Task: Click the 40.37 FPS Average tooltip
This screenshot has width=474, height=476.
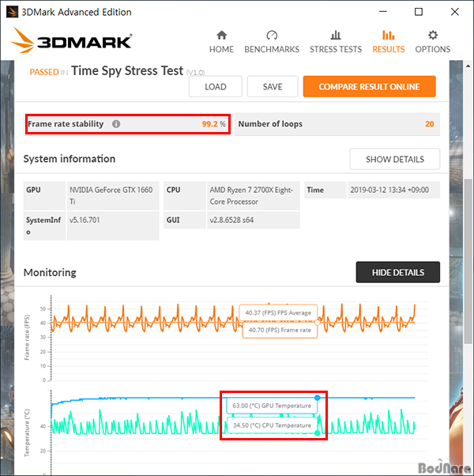Action: (278, 312)
